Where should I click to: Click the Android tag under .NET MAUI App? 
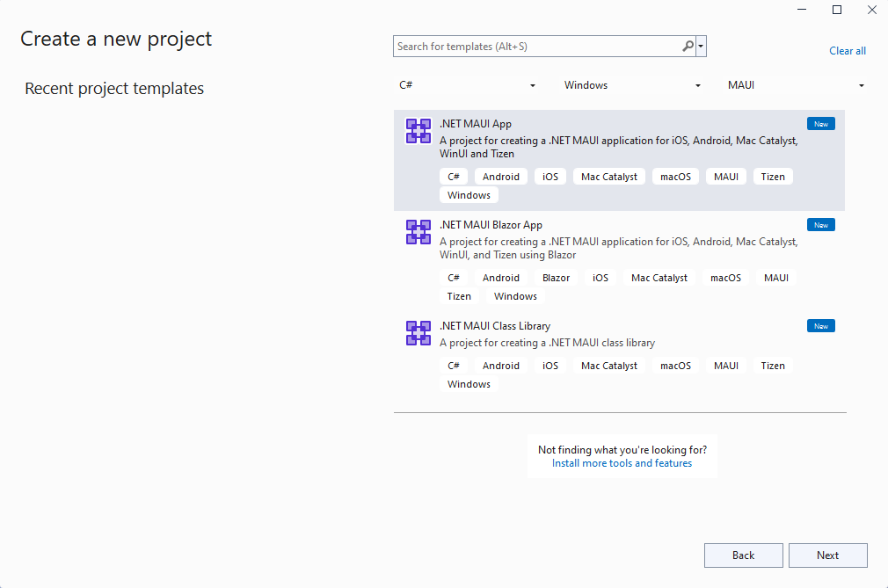500,176
